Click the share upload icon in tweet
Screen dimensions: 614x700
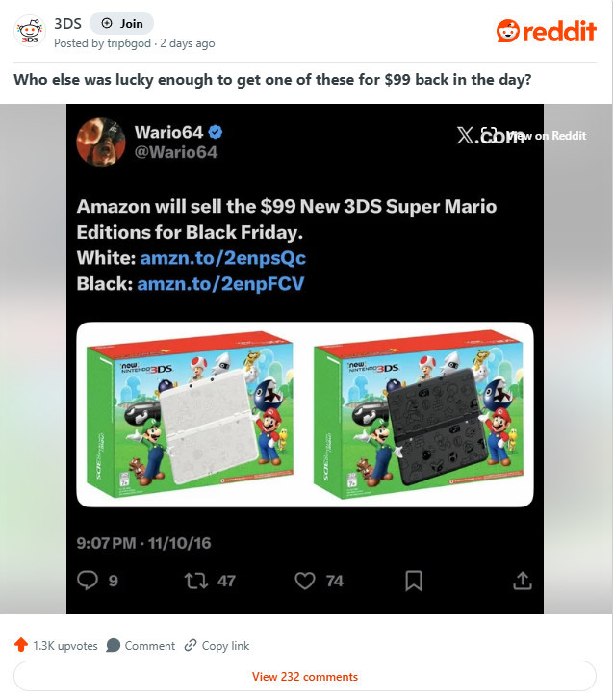coord(522,581)
